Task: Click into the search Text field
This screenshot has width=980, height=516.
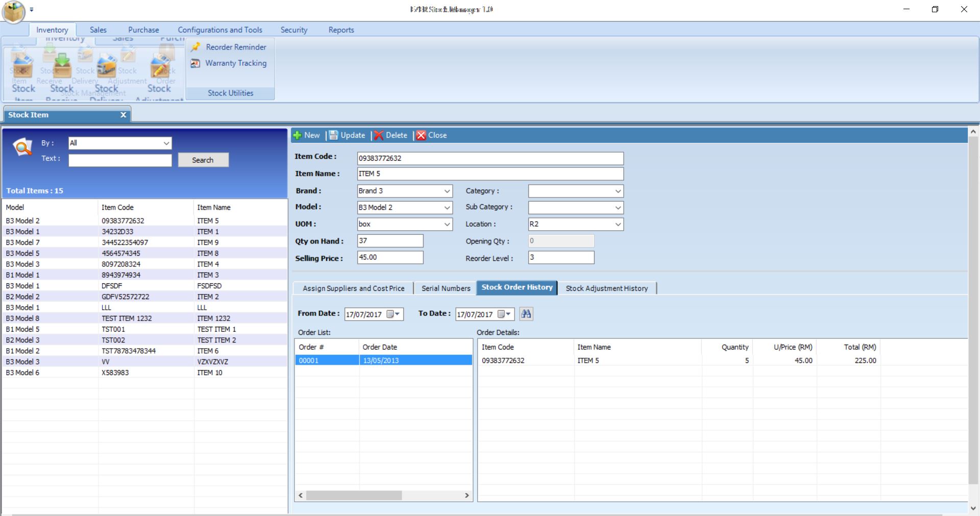Action: (x=120, y=160)
